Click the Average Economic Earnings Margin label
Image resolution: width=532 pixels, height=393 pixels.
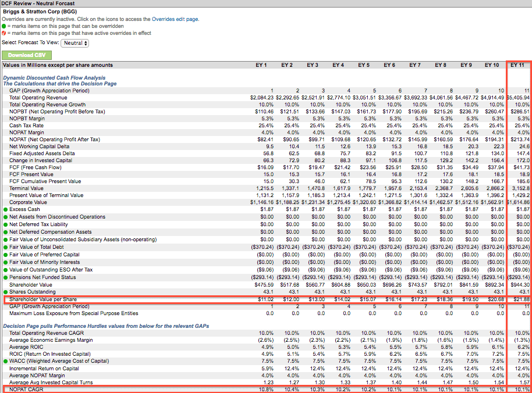(x=51, y=340)
